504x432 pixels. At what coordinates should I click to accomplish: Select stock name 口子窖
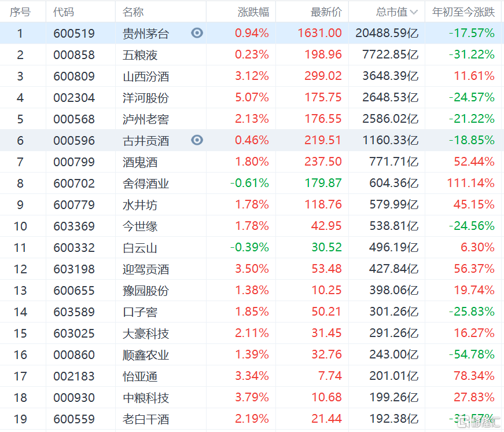(140, 312)
